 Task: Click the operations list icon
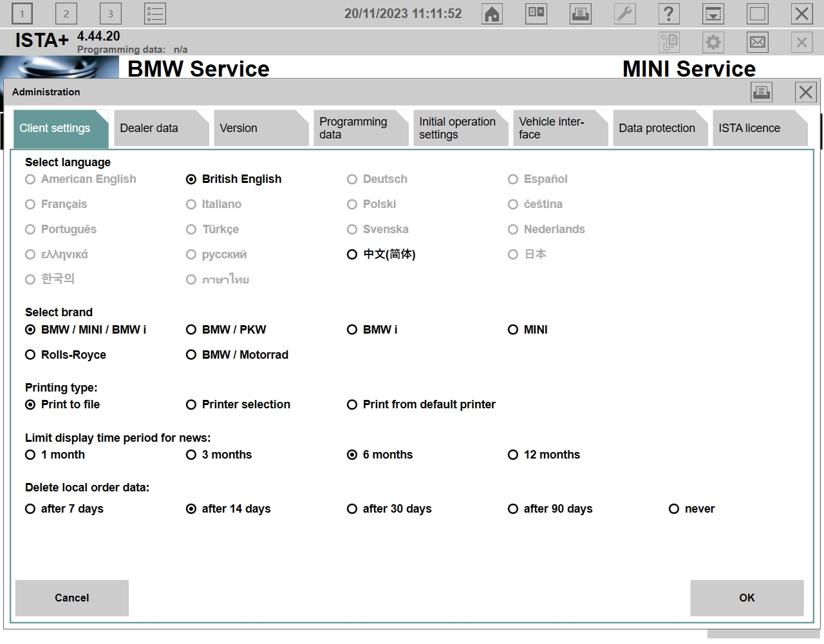click(x=155, y=14)
